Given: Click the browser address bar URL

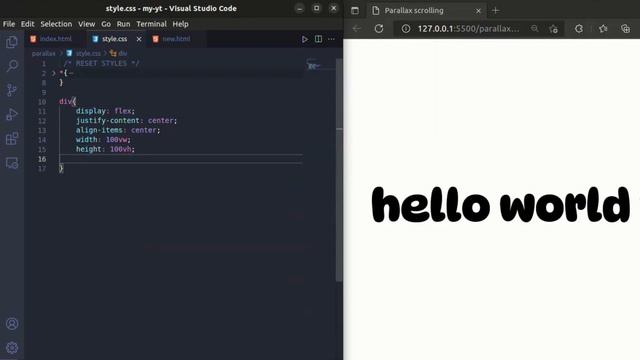Looking at the screenshot, I should [x=468, y=29].
